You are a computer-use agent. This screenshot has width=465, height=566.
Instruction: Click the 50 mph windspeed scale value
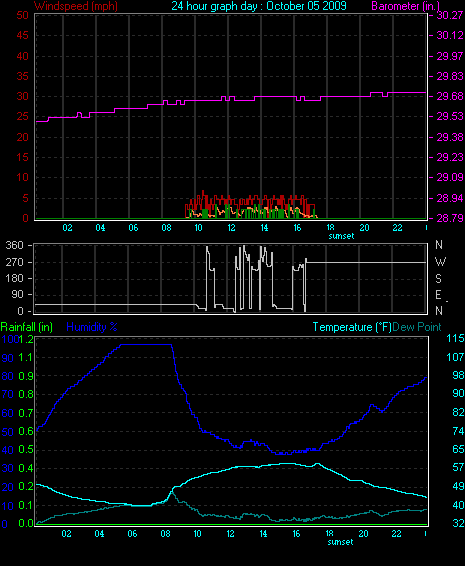click(x=22, y=15)
